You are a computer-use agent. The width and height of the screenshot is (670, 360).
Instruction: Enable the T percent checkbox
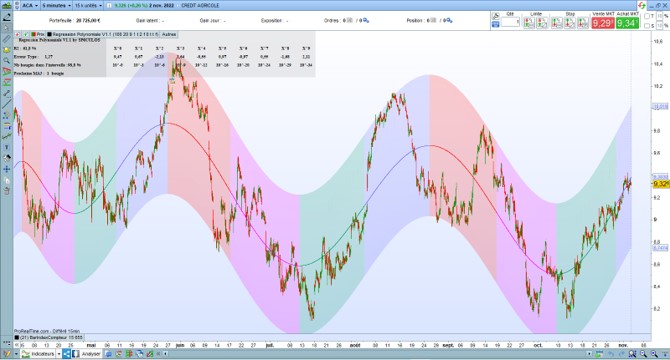coord(647,16)
